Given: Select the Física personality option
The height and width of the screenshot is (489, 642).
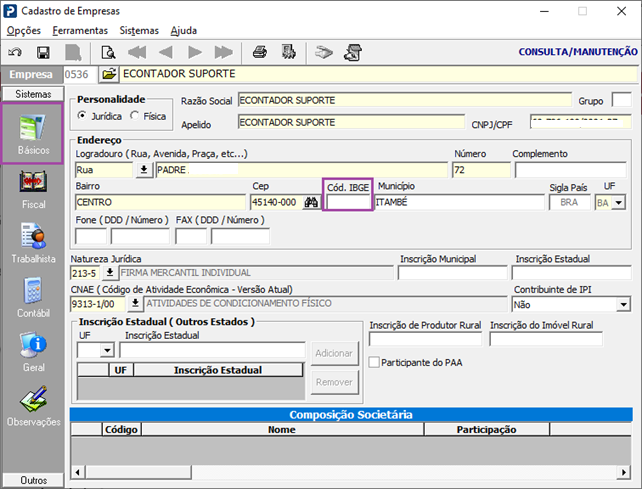Looking at the screenshot, I should tap(136, 117).
